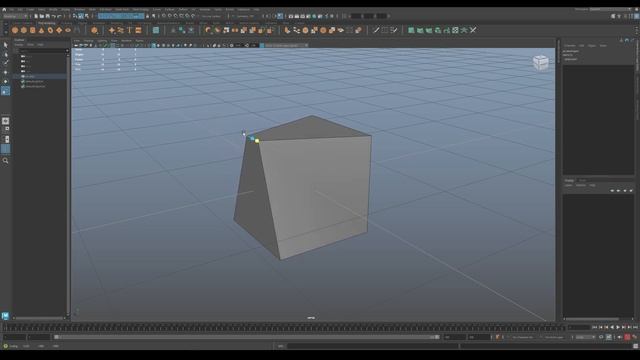The width and height of the screenshot is (640, 360).
Task: Create a polygon sphere from the shelf
Action: pyautogui.click(x=15, y=30)
